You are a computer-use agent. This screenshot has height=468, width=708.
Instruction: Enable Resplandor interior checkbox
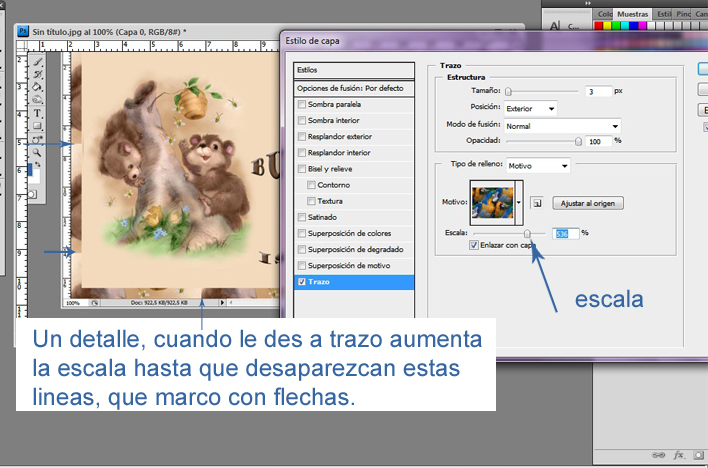click(x=302, y=153)
